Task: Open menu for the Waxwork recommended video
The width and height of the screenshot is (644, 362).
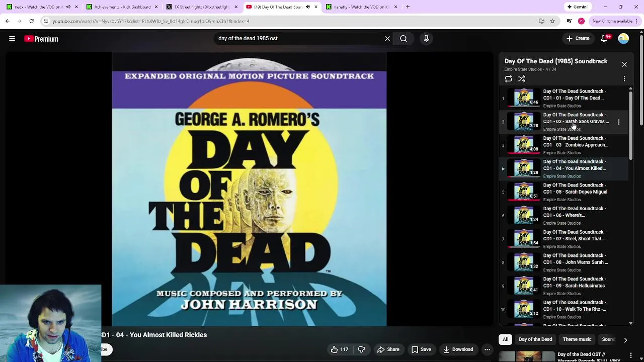Action: (x=631, y=356)
